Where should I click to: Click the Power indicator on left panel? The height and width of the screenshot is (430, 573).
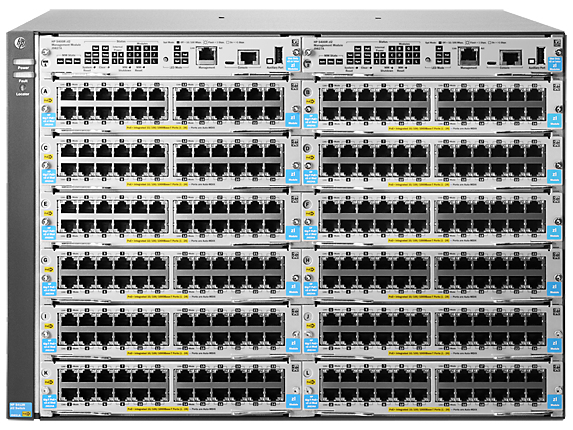[x=23, y=62]
